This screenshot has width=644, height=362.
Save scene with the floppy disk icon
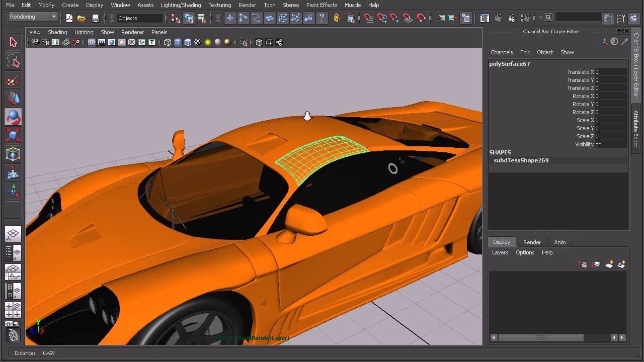coord(95,18)
